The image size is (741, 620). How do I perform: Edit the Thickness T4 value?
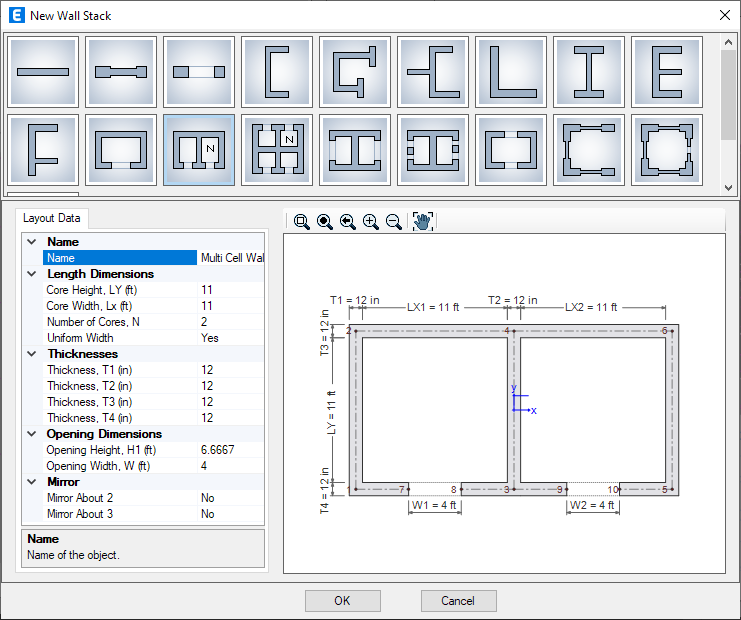tap(231, 418)
